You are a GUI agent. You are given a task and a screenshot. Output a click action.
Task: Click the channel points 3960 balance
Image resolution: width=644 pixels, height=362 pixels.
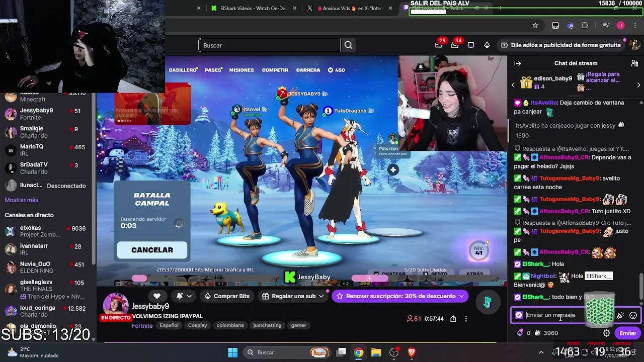coord(546,333)
